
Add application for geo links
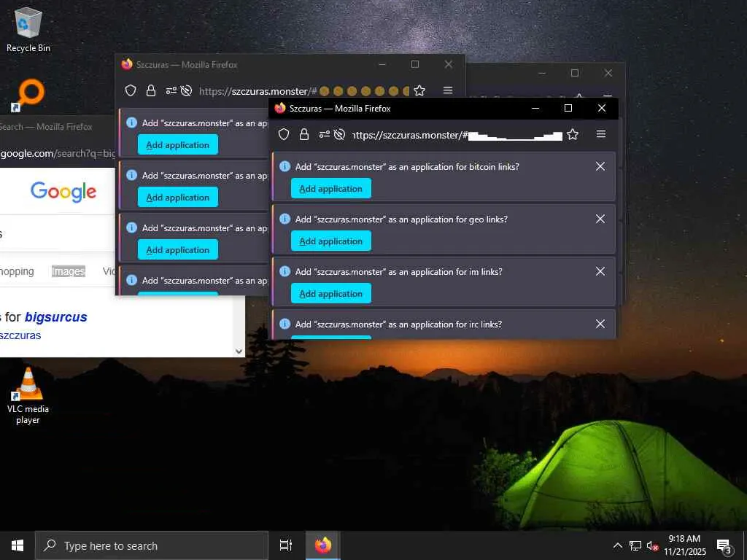(331, 241)
